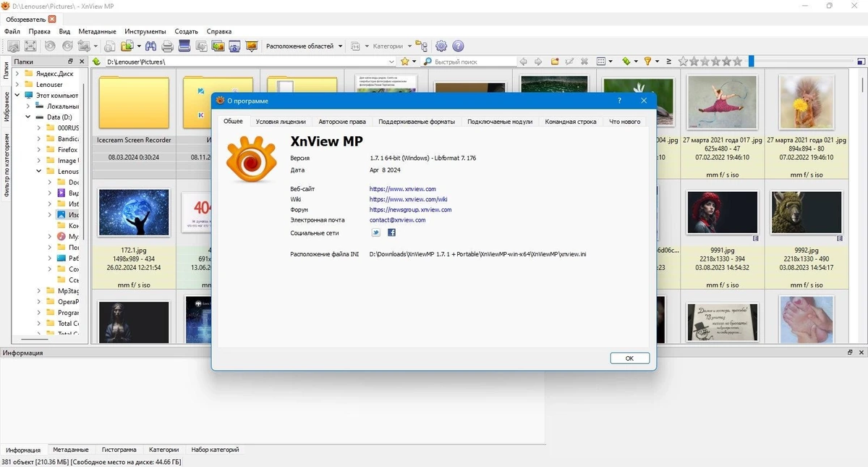
Task: Collapse the Data (D:) tree node
Action: click(28, 117)
